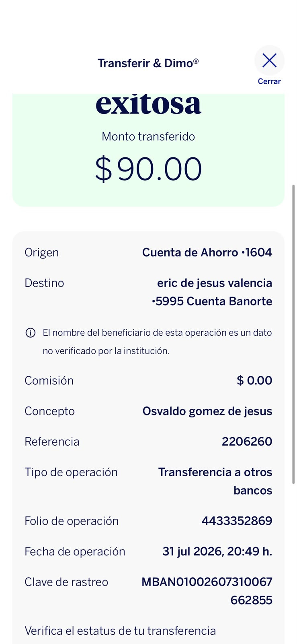Tap the Destino beneficiary eric de jesus valencia
Screen dimensions: 297x644
click(215, 283)
